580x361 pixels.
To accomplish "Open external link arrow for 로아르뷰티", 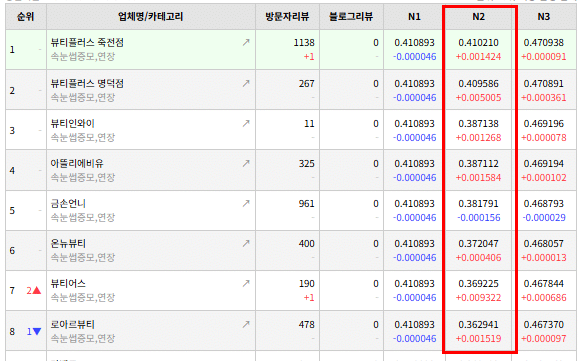I will click(x=246, y=325).
